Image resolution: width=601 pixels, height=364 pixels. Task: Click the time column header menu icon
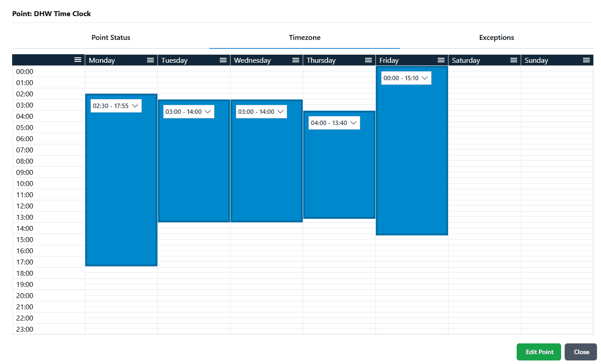pos(78,60)
